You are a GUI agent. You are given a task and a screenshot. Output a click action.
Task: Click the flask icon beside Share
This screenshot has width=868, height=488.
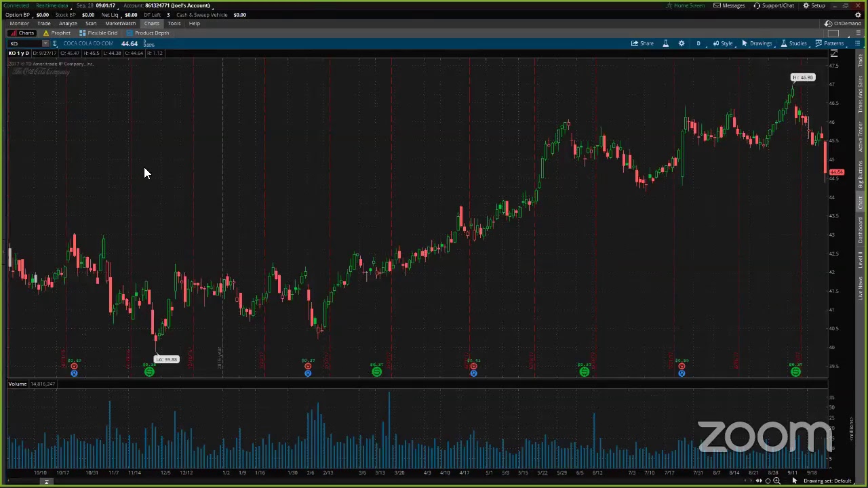[x=665, y=43]
